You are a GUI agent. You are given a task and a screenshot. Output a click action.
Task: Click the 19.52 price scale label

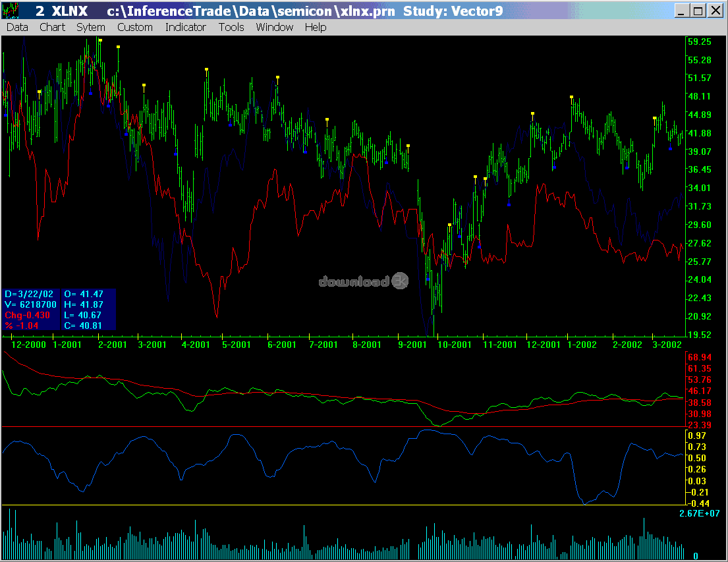pyautogui.click(x=700, y=335)
